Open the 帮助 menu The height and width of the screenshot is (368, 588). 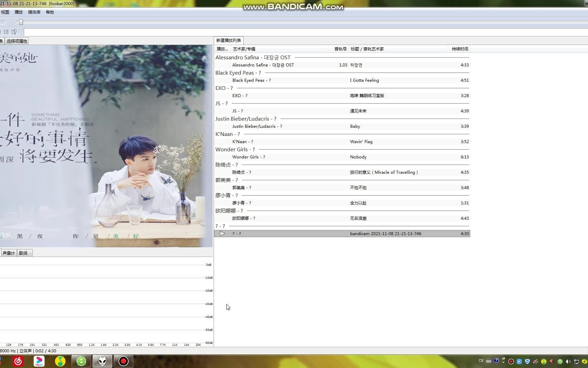(x=50, y=12)
